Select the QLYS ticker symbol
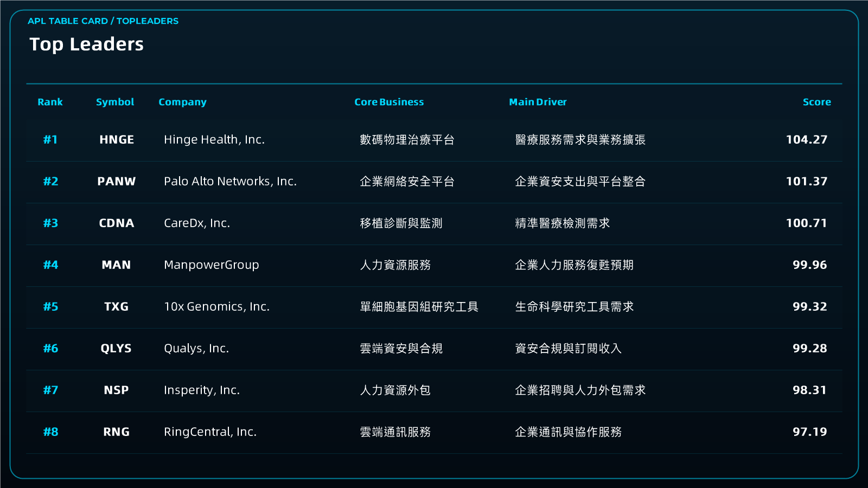Image resolution: width=868 pixels, height=488 pixels. 116,349
